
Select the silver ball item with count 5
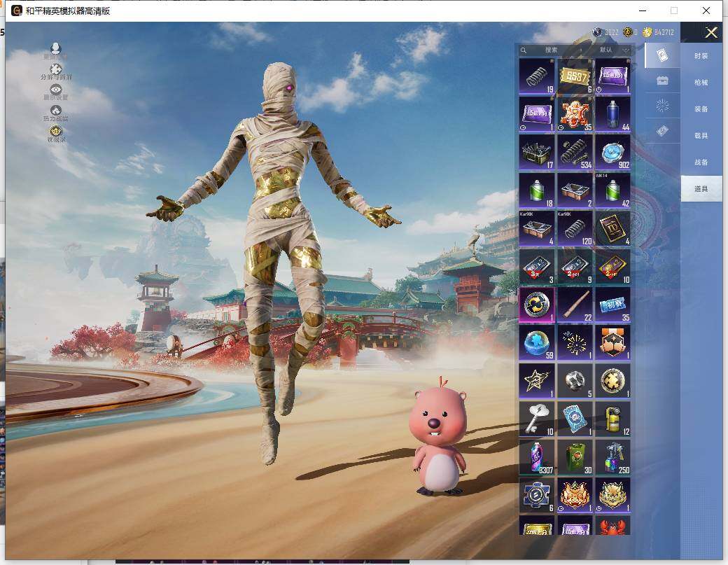click(x=575, y=381)
